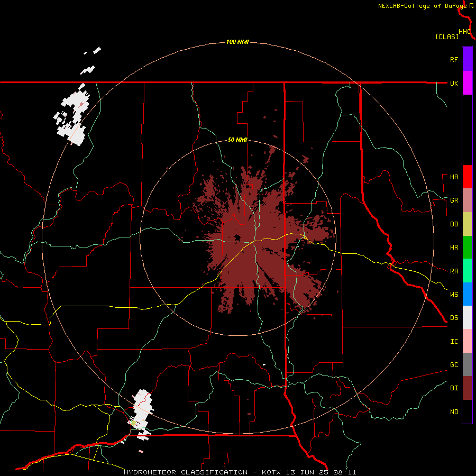Click the purple RF legend color swatch
Viewport: 476px width, 476px height.
click(467, 59)
